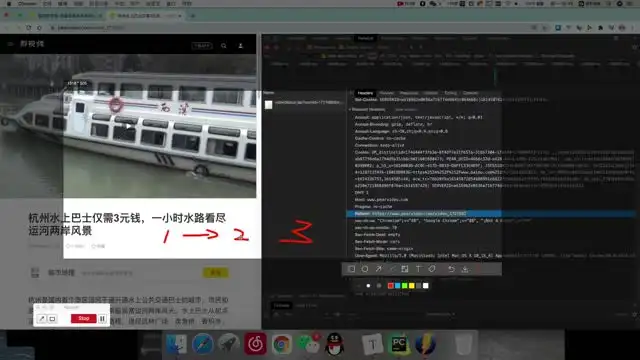Open the hamburger menu on 梨视频 page
The image size is (640, 360).
(10, 44)
